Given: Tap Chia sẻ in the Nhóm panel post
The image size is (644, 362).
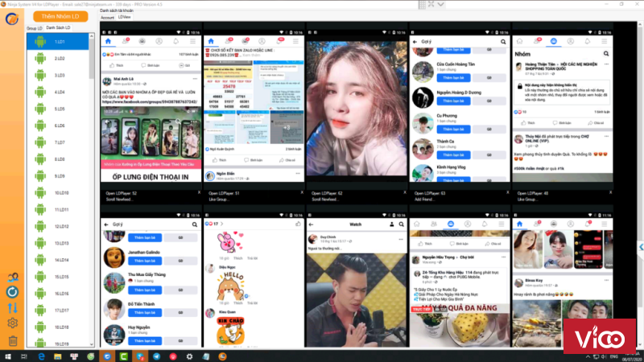Looking at the screenshot, I should pyautogui.click(x=596, y=123).
